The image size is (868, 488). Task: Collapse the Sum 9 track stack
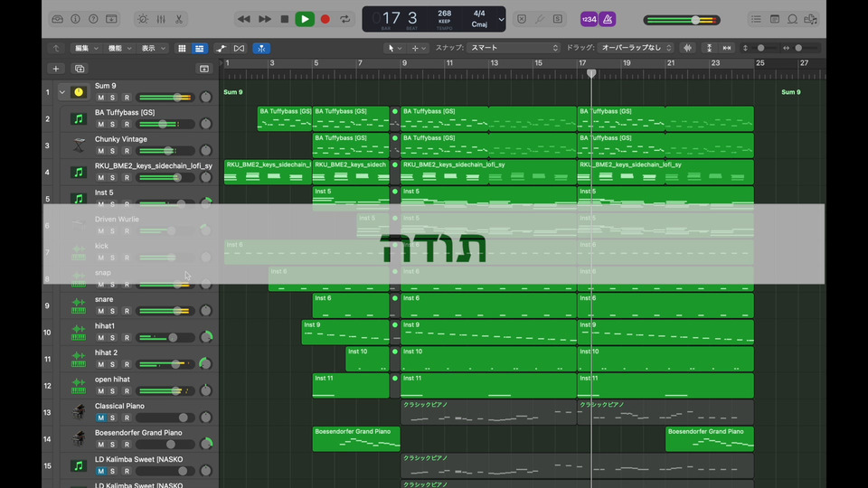tap(62, 92)
